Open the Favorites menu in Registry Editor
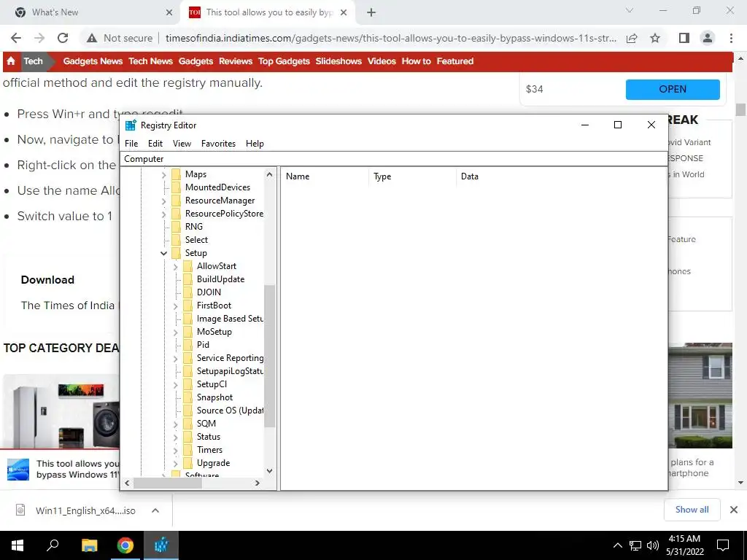The image size is (747, 560). coord(218,144)
